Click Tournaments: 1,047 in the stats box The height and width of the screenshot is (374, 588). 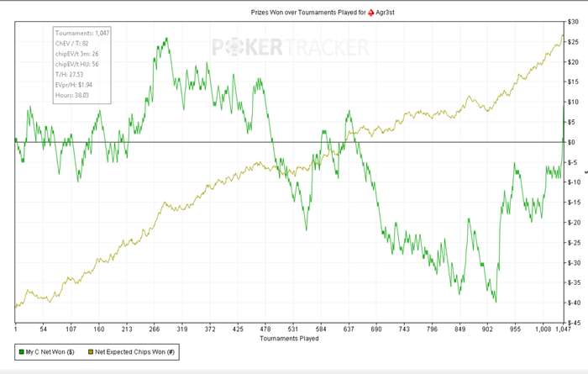(x=82, y=33)
